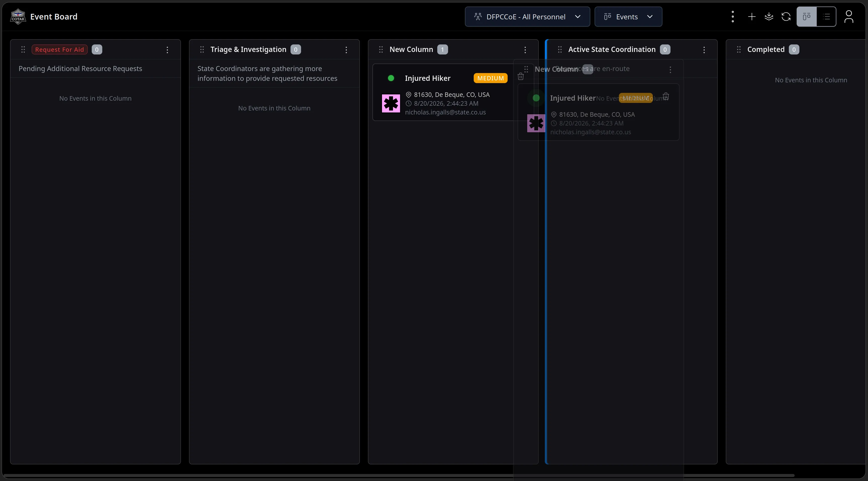Delete Injured Hiker event in New Column
The height and width of the screenshot is (481, 868).
pos(521,76)
